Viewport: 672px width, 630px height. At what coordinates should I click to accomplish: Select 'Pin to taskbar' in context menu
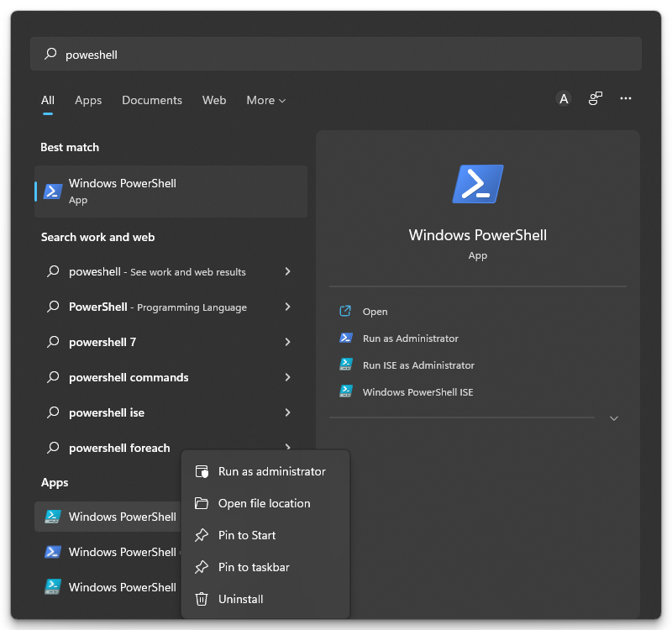point(265,567)
